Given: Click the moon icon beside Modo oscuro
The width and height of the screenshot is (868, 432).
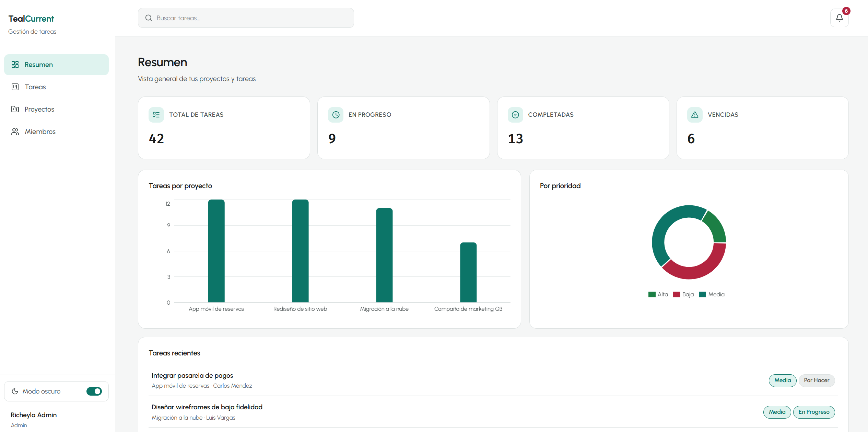Looking at the screenshot, I should click(15, 391).
